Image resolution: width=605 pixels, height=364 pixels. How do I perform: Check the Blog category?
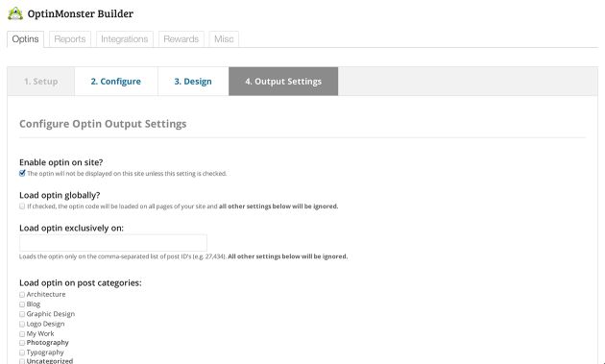pos(22,304)
